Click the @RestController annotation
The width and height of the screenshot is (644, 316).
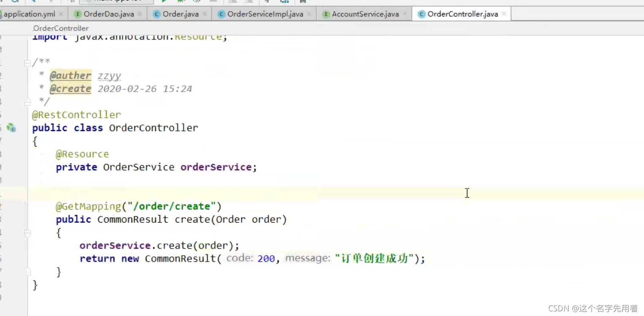[76, 115]
